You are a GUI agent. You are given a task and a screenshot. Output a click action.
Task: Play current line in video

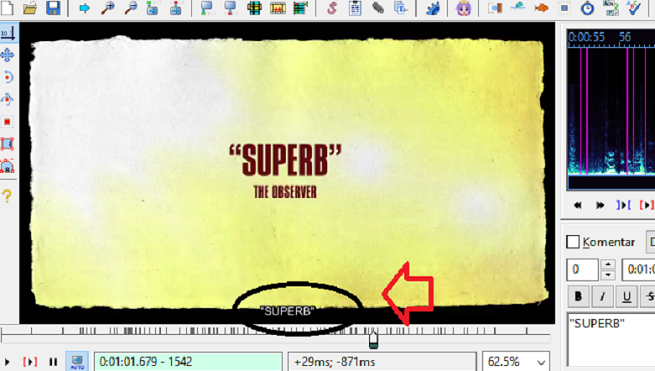pos(30,361)
